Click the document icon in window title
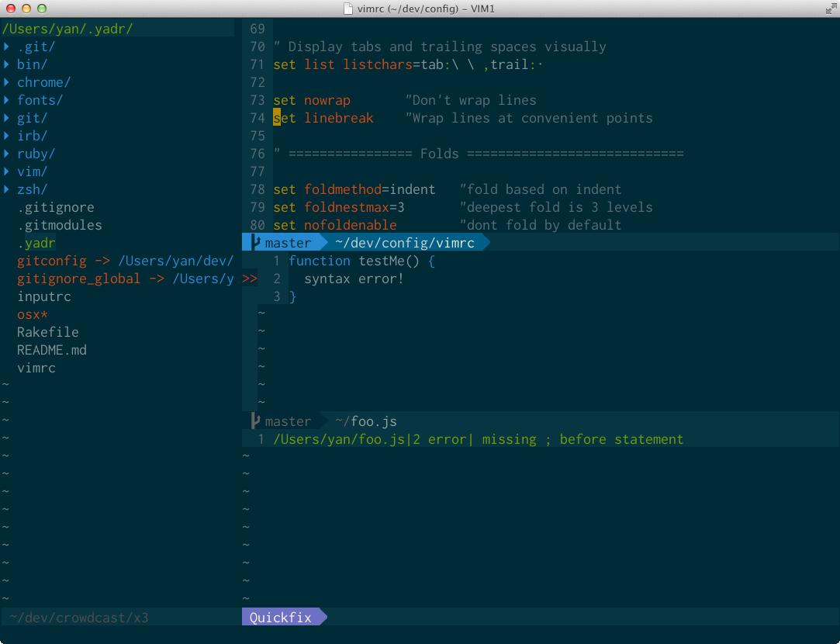The height and width of the screenshot is (644, 840). pyautogui.click(x=348, y=9)
